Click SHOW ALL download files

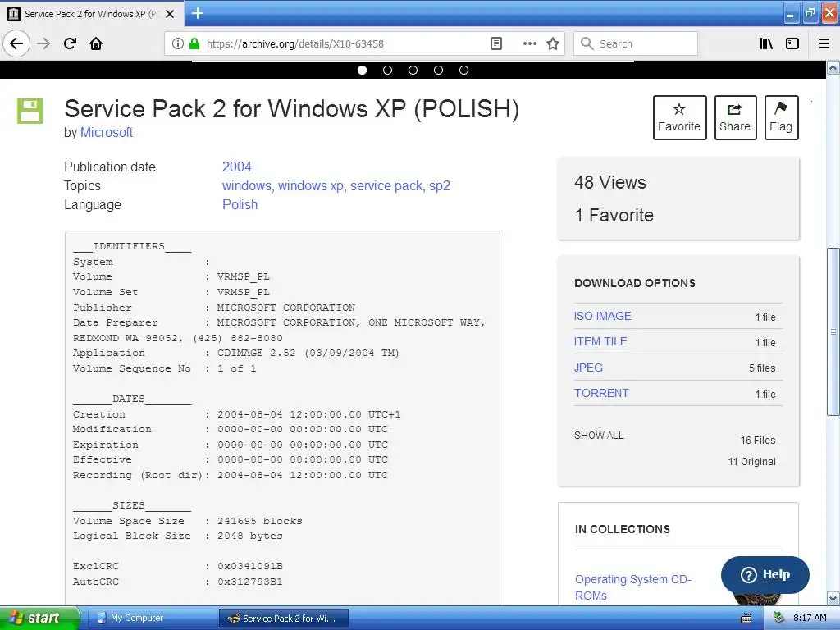599,435
